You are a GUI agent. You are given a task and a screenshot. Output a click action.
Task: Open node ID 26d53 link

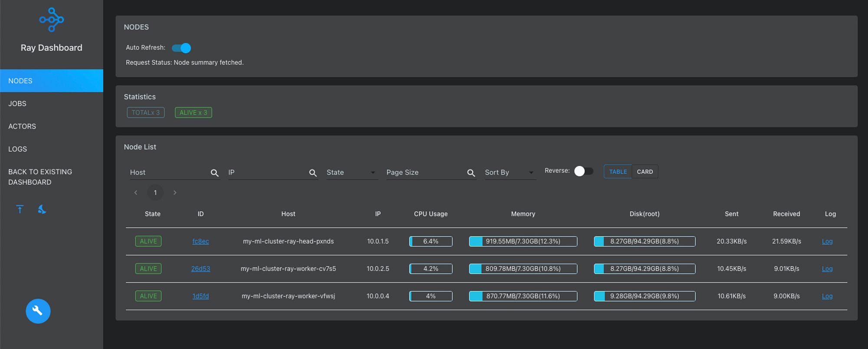click(201, 269)
